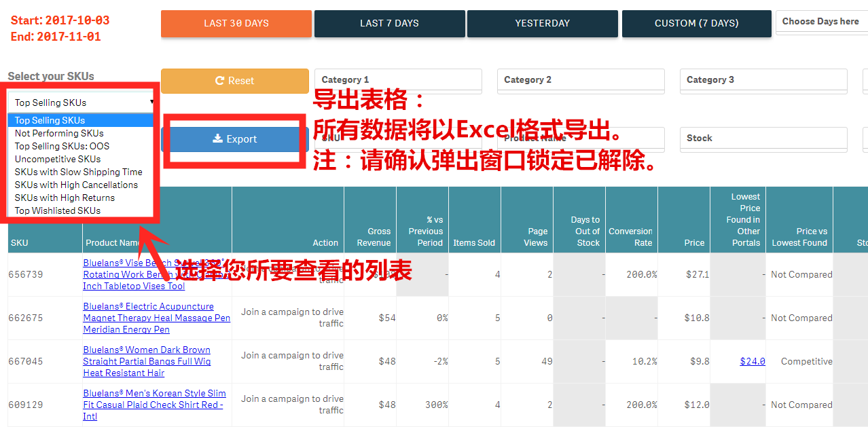Viewport: 868px width, 427px height.
Task: Click the Reset button
Action: click(234, 80)
